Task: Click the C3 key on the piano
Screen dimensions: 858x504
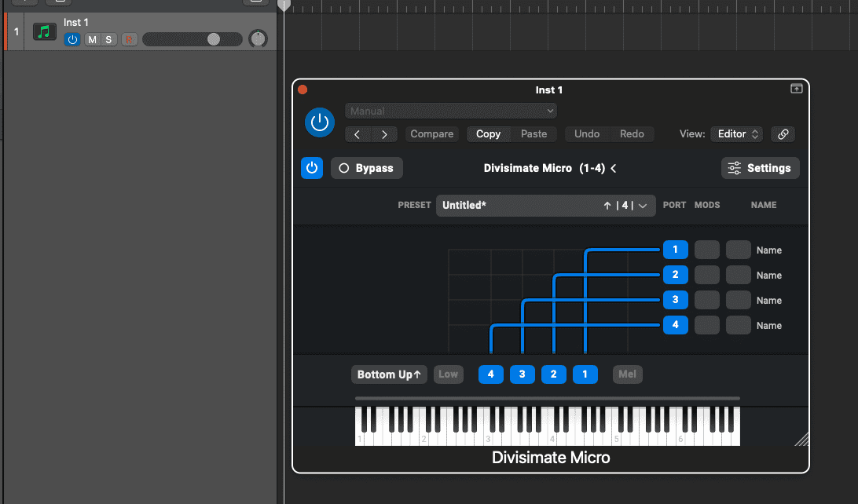Action: tap(487, 438)
